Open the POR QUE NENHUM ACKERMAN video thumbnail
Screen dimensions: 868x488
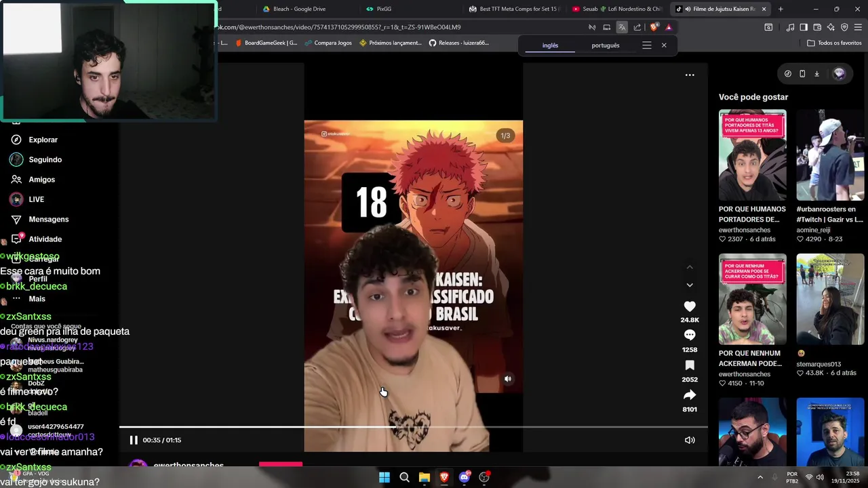753,299
